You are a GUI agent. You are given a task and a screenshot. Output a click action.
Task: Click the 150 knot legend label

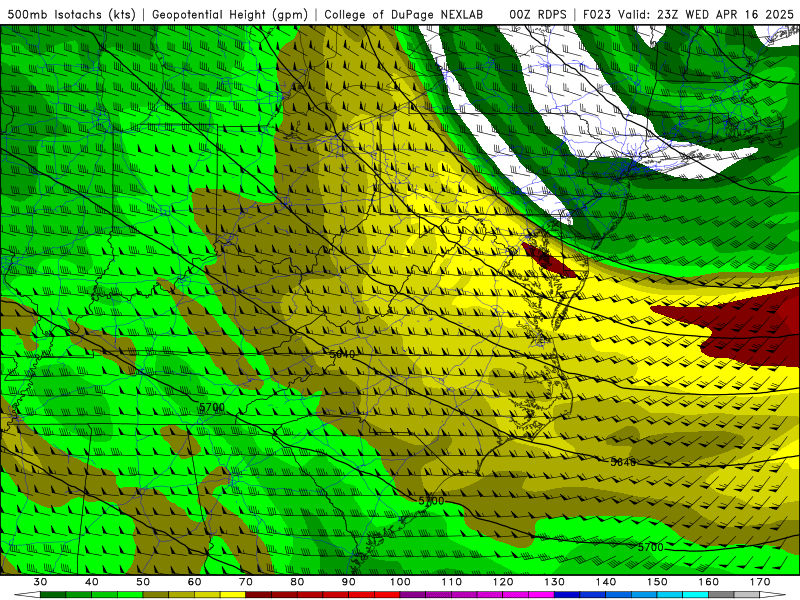click(657, 582)
